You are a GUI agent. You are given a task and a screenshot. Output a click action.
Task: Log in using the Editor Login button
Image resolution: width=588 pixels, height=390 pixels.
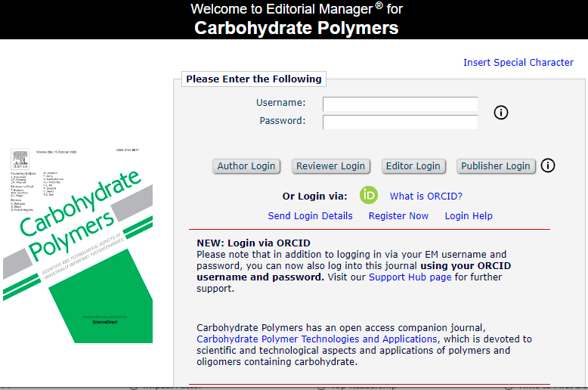pyautogui.click(x=413, y=166)
